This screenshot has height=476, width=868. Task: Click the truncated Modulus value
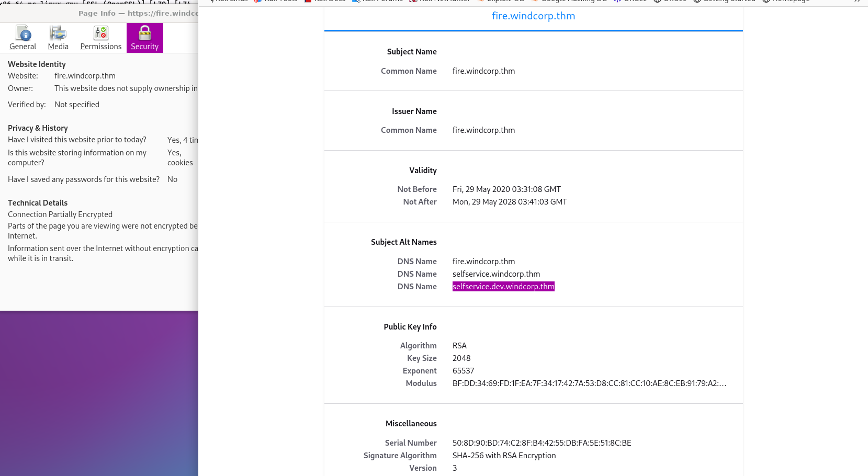click(589, 383)
